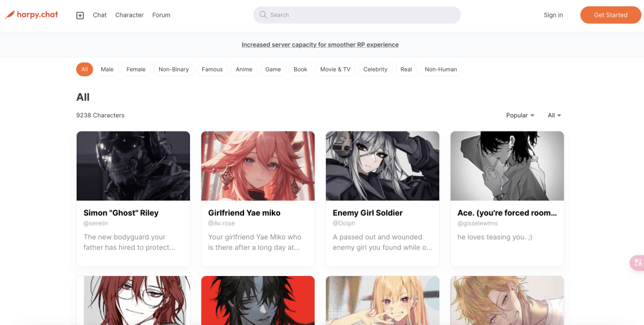
Task: Filter by Anime category
Action: click(244, 69)
